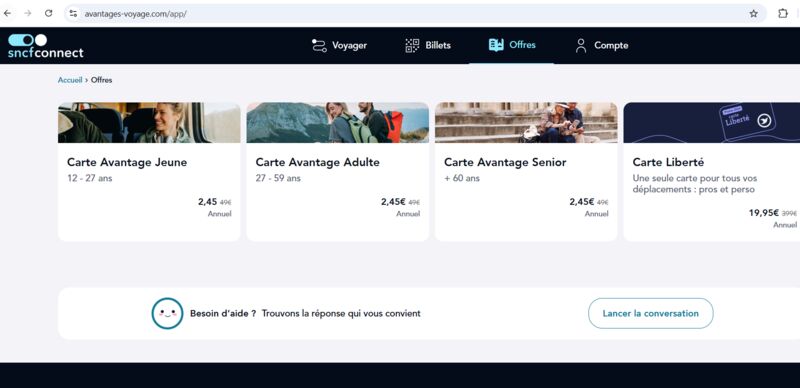800x388 pixels.
Task: Click the Offres booklet icon
Action: [496, 45]
